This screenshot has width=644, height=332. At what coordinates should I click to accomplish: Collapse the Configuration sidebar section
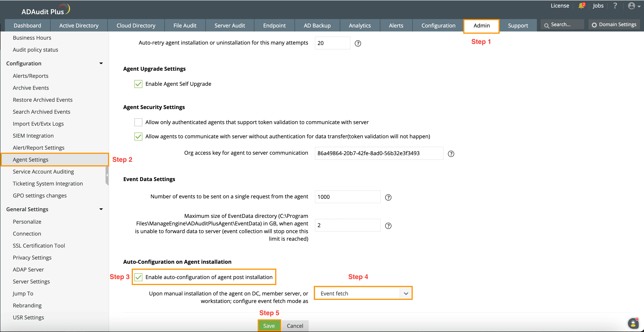101,63
